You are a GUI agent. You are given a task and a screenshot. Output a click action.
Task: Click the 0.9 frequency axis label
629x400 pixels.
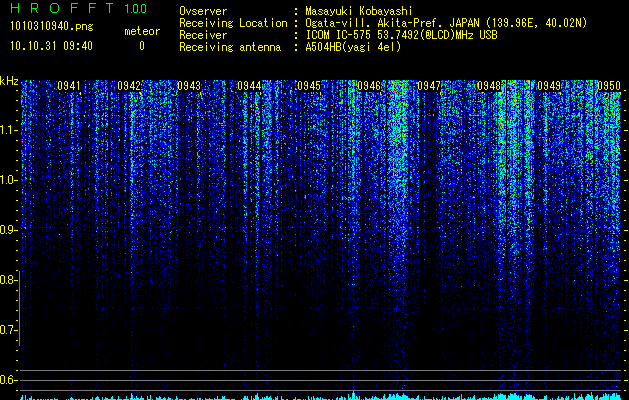8,230
